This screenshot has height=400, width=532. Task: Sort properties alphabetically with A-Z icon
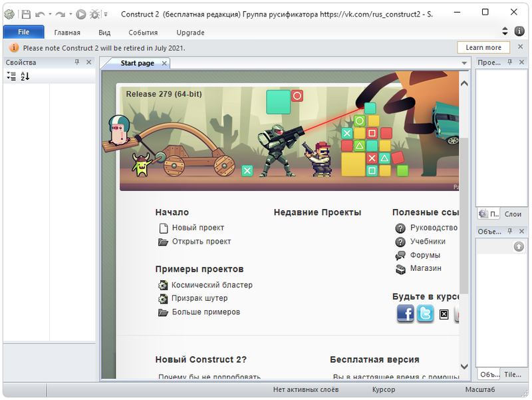click(x=25, y=77)
